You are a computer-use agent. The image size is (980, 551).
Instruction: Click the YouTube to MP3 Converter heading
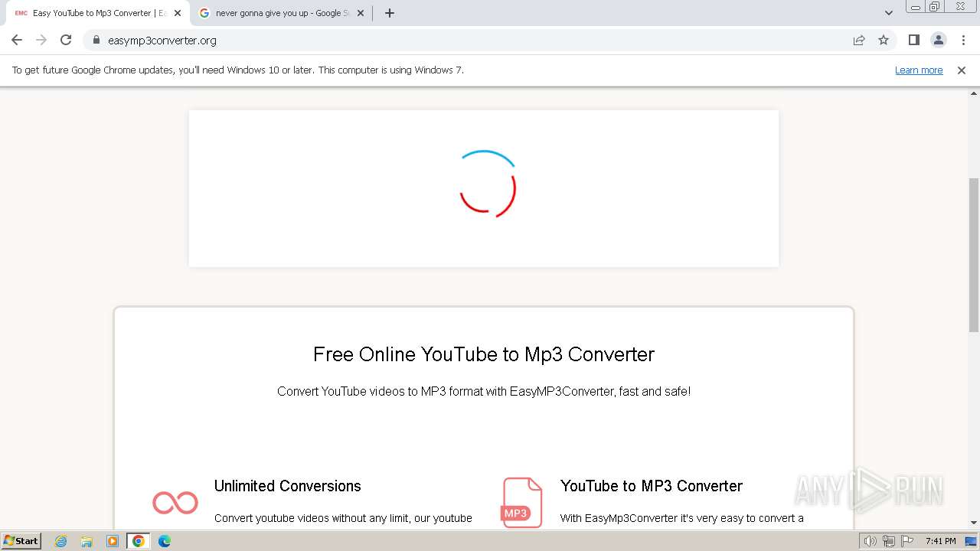point(652,486)
